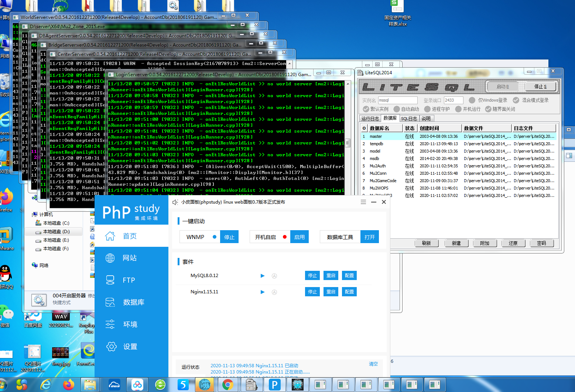
Task: Select the Mu2GameCode database row
Action: [x=458, y=181]
